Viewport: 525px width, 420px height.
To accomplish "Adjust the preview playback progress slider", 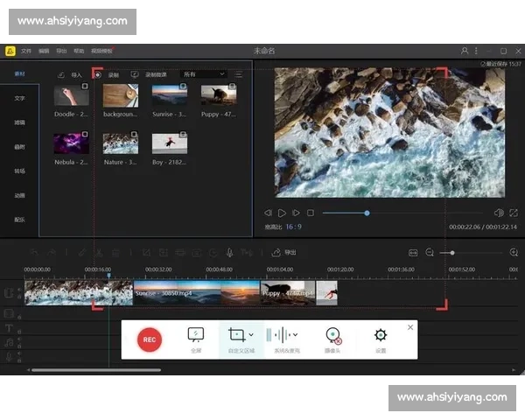I will tap(367, 213).
